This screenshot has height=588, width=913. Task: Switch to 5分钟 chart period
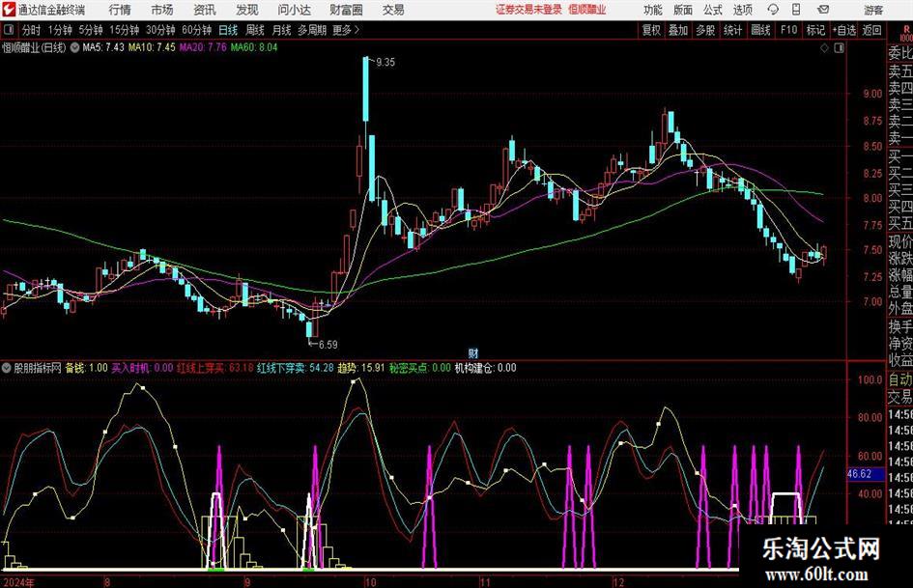pyautogui.click(x=91, y=30)
